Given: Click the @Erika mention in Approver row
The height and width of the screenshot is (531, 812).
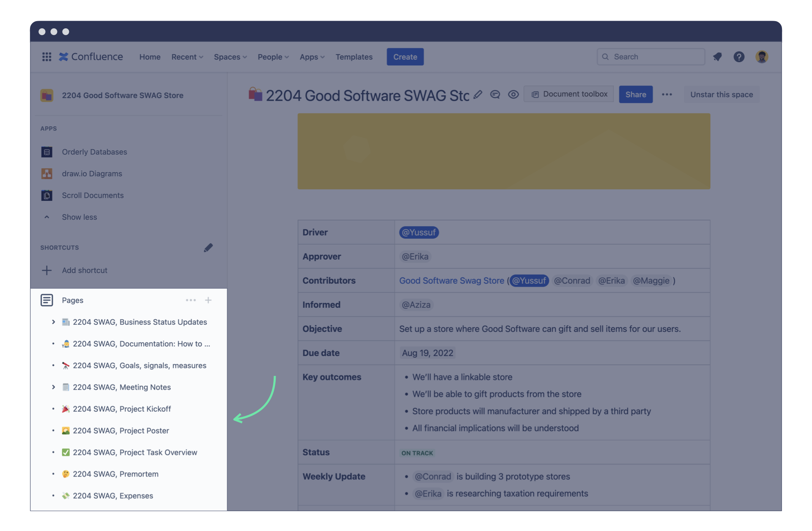Looking at the screenshot, I should (415, 257).
